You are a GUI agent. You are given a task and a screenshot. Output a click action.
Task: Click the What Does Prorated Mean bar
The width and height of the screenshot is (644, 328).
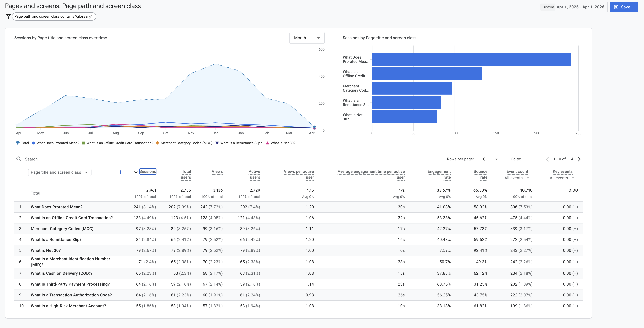[x=471, y=59]
